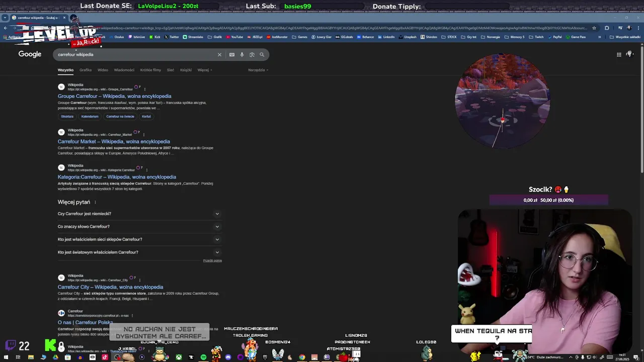Bookmark this page with the star
This screenshot has height=362, width=644.
[x=594, y=28]
